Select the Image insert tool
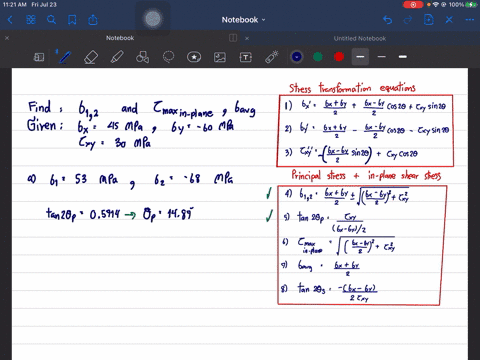This screenshot has height=360, width=480. click(220, 57)
